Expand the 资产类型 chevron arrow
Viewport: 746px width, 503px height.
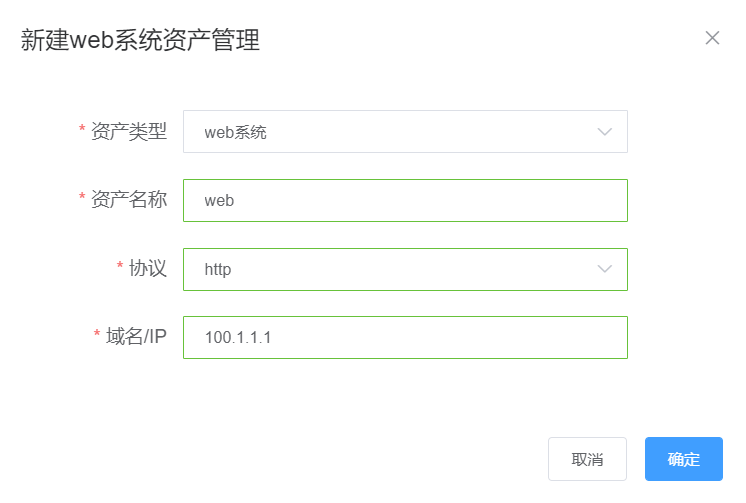[604, 131]
